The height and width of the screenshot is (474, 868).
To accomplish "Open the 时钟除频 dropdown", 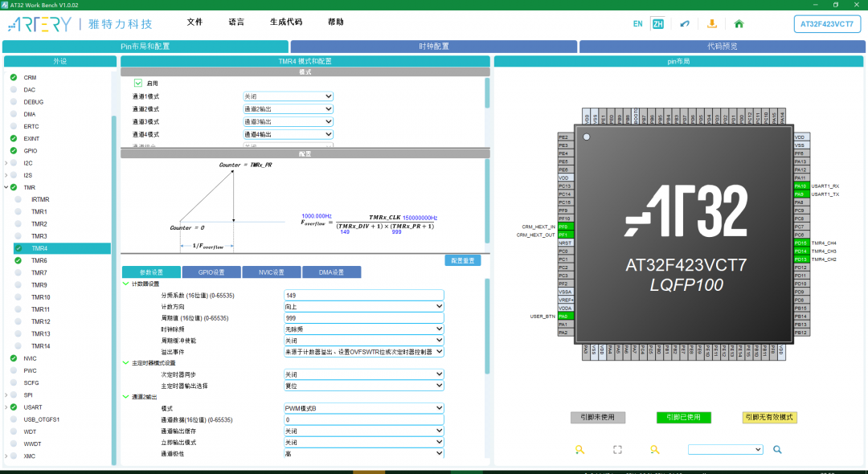I will (364, 329).
